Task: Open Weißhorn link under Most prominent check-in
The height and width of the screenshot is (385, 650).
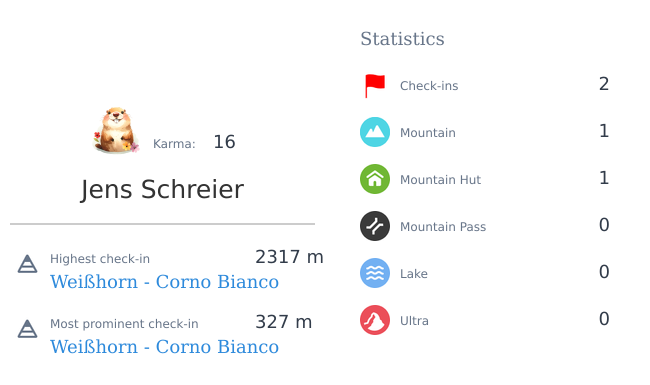Action: pos(164,347)
